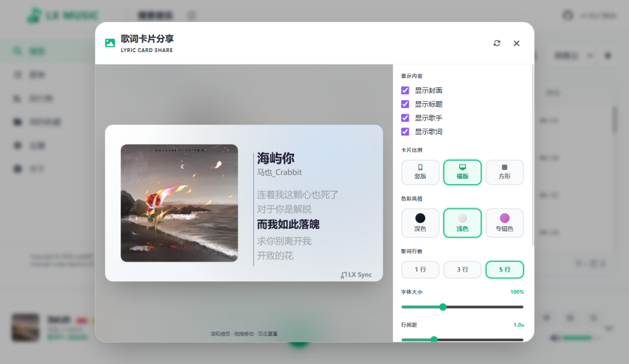The image size is (629, 364).
Task: Click the lyric line 求你别离开我
Action: tap(284, 241)
